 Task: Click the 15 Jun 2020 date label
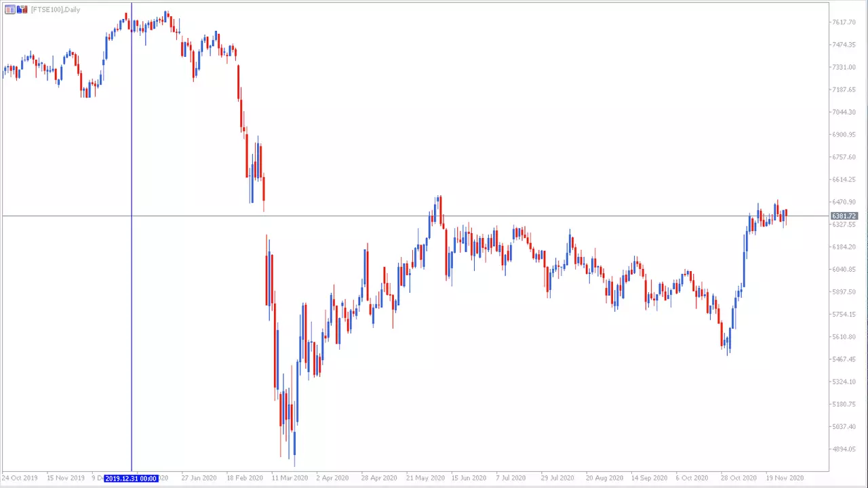[x=469, y=478]
